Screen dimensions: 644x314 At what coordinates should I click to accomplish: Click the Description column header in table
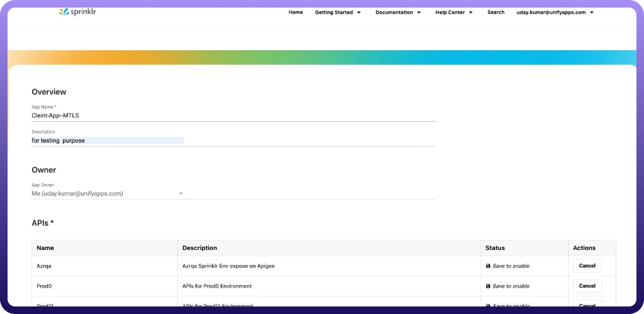click(x=199, y=248)
